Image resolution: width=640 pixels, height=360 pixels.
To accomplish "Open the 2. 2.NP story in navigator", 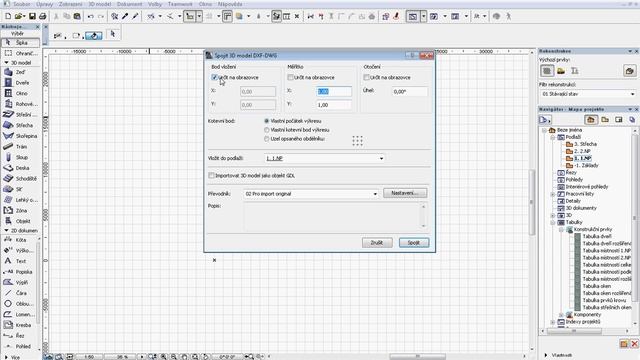I will [x=582, y=151].
